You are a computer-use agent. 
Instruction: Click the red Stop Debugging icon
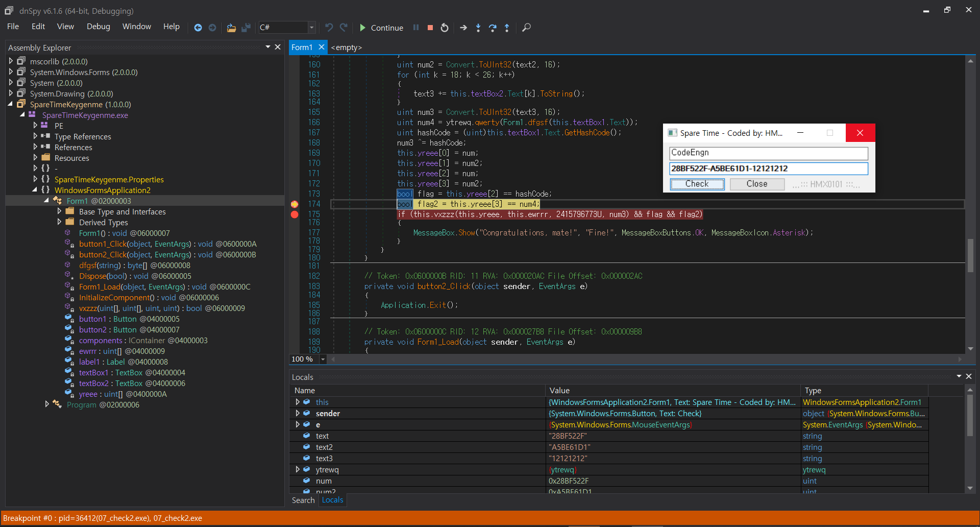pos(430,28)
